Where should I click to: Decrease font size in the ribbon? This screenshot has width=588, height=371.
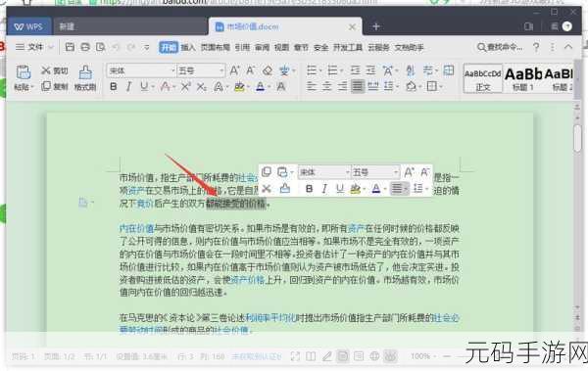(251, 70)
